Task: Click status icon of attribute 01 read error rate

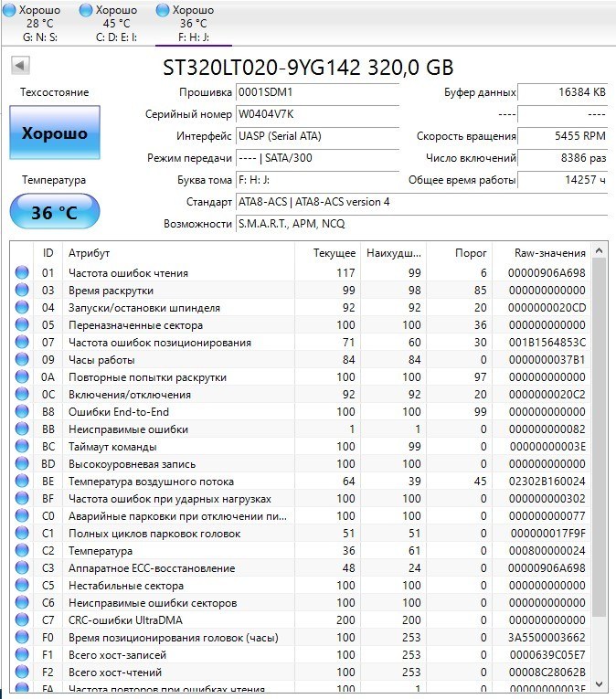Action: (x=22, y=272)
